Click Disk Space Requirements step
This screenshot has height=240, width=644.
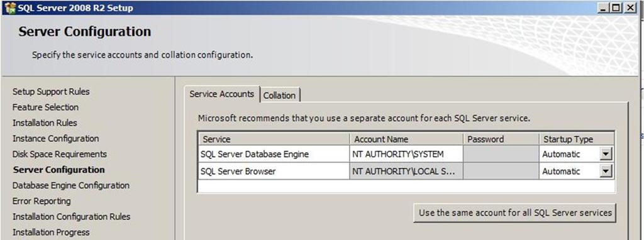coord(60,154)
